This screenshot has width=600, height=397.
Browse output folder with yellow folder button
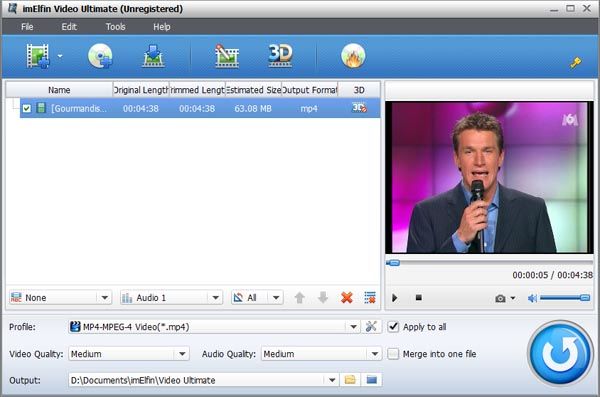350,380
